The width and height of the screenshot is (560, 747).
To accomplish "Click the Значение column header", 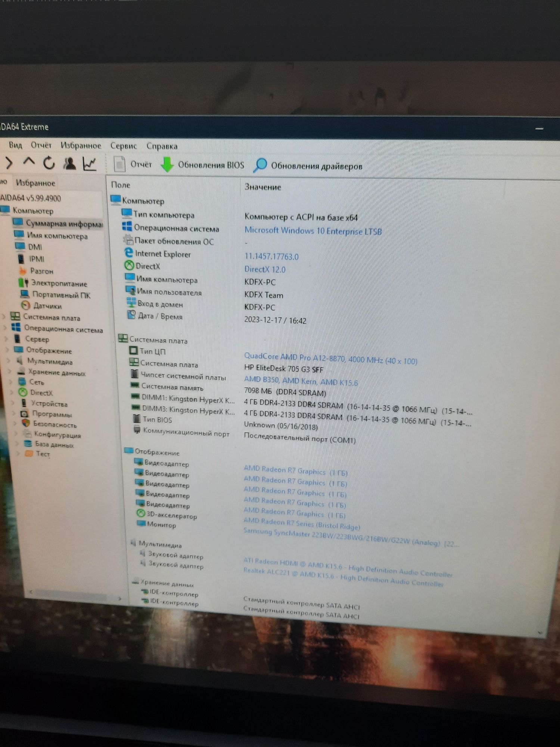I will coord(262,187).
